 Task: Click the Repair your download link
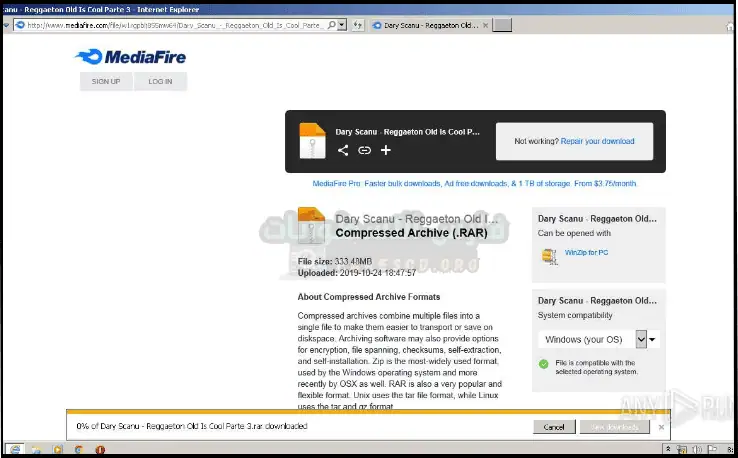(597, 141)
